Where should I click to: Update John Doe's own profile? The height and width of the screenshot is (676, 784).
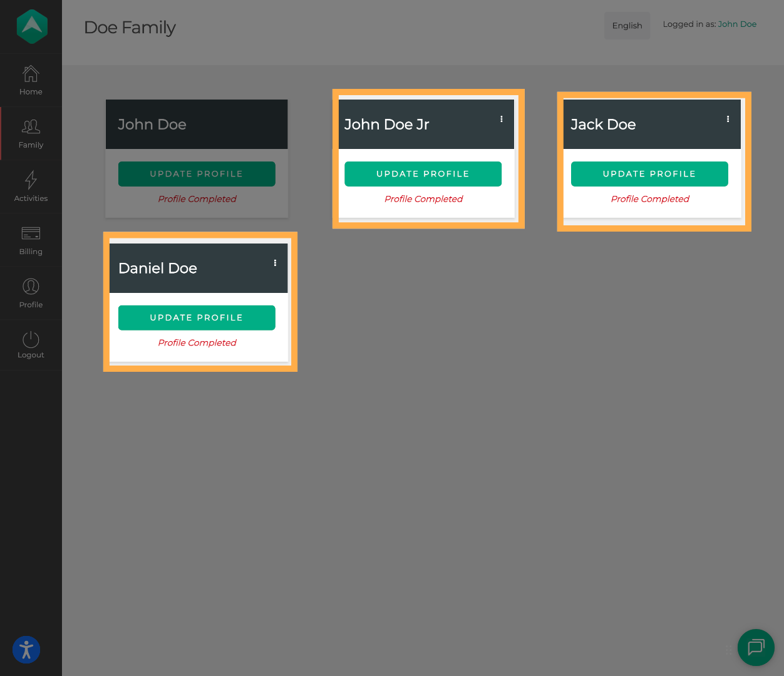[x=197, y=173]
